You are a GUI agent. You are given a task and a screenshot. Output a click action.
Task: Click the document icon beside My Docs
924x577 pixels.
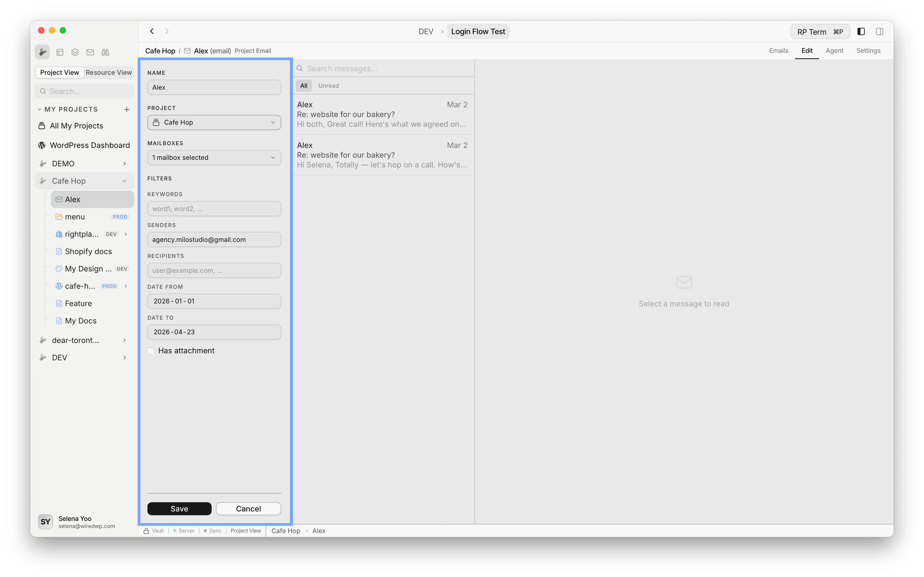click(x=59, y=320)
